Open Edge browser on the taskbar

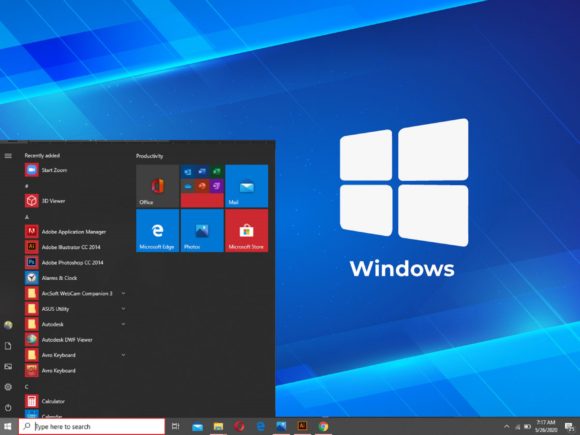point(261,426)
